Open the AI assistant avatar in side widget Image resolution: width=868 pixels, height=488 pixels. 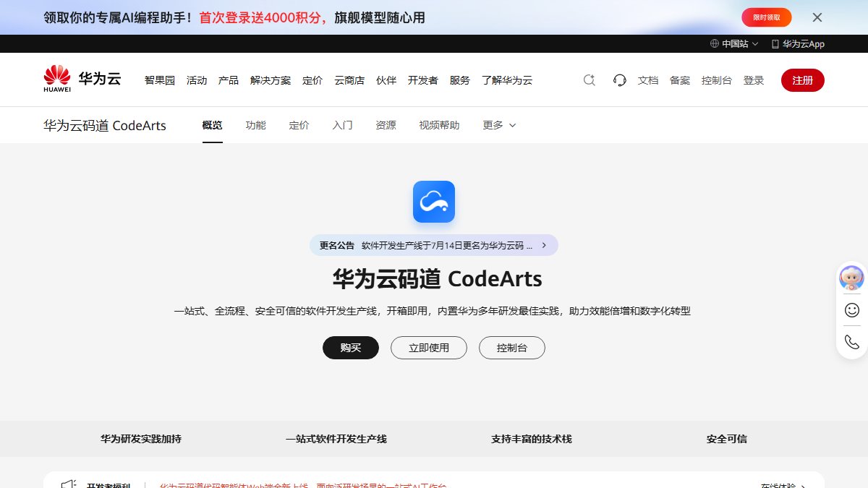click(852, 278)
